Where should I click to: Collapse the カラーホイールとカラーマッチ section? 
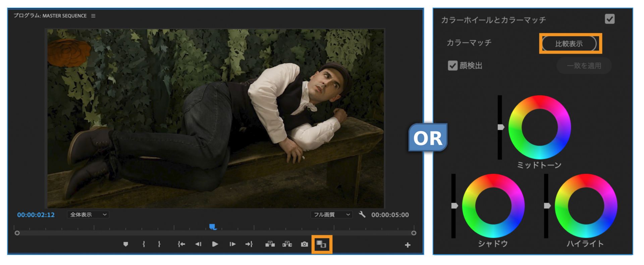coord(493,20)
